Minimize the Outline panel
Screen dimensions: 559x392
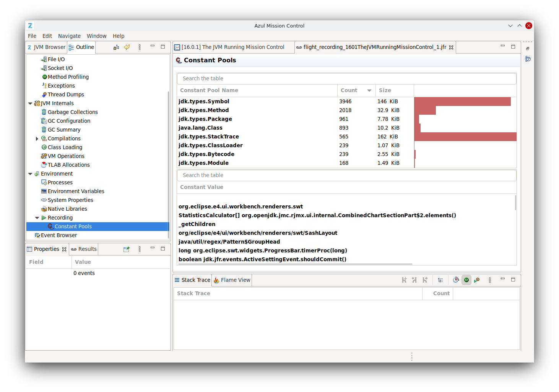point(153,46)
